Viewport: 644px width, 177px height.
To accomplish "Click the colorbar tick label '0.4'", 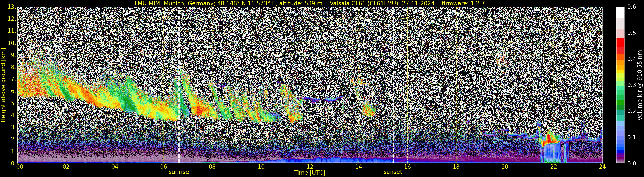I will (x=632, y=59).
